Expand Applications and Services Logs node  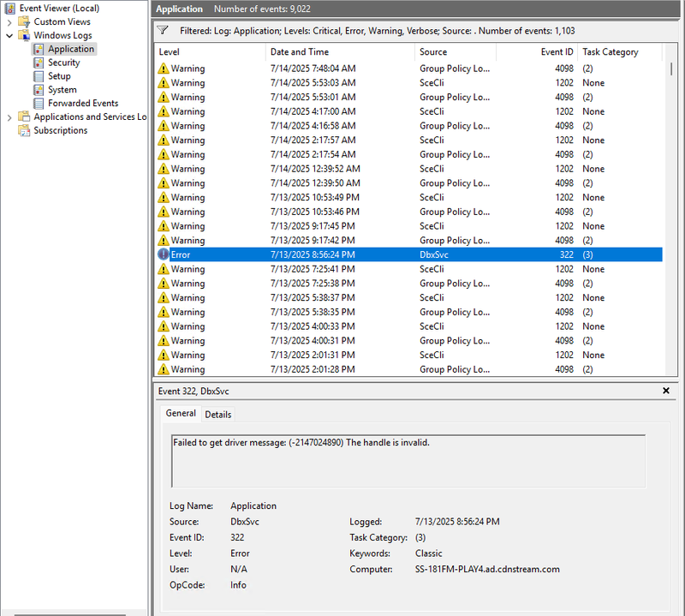pos(9,117)
